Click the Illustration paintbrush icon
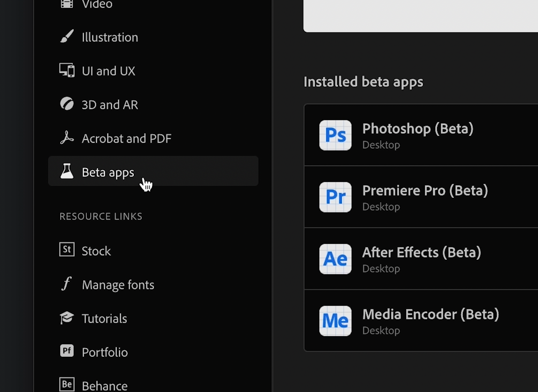The width and height of the screenshot is (538, 392). tap(67, 36)
